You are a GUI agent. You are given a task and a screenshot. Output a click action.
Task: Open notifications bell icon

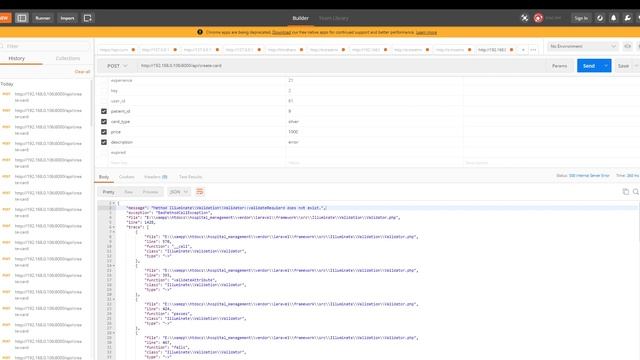(613, 18)
